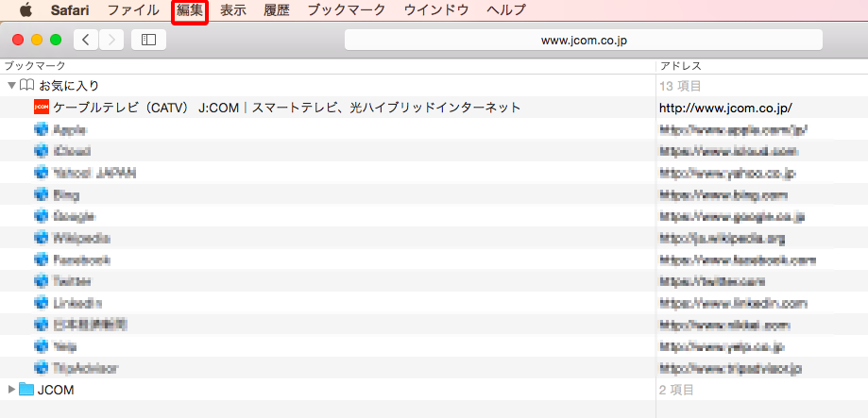This screenshot has width=868, height=418.
Task: Select the Facebook bookmark name
Action: [81, 259]
